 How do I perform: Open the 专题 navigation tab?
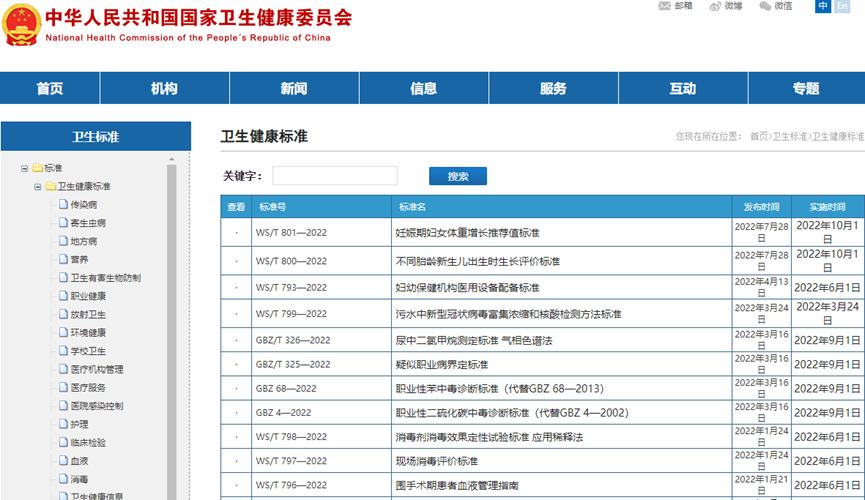[807, 88]
